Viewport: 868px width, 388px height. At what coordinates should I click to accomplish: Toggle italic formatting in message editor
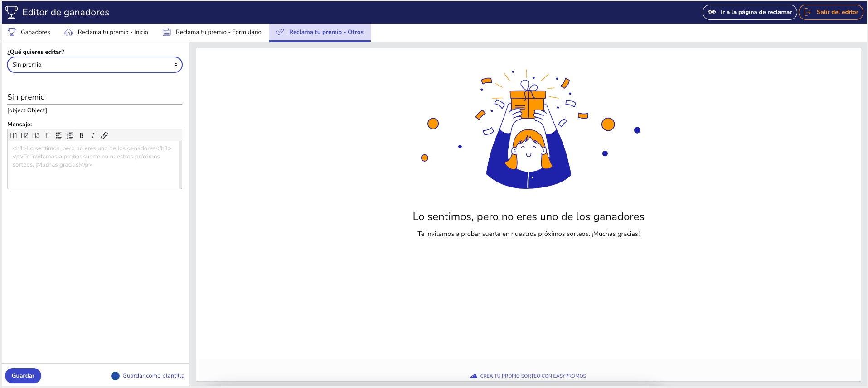click(x=93, y=135)
